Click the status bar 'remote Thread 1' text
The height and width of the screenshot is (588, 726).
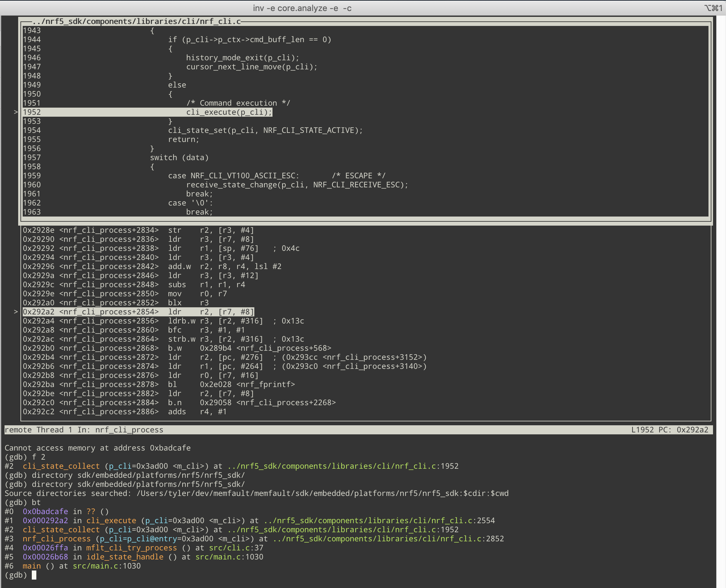(38, 430)
